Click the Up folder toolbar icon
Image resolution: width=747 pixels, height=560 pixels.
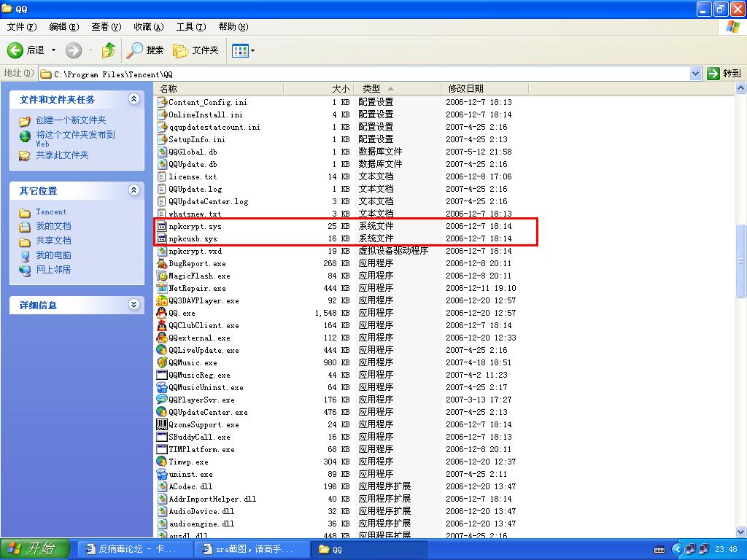(x=108, y=50)
